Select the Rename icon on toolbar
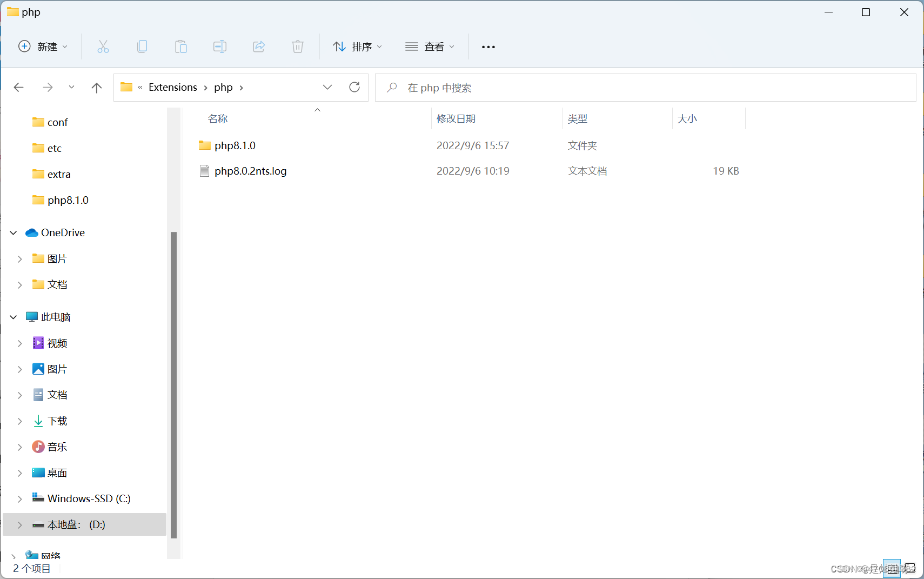The height and width of the screenshot is (579, 924). 219,46
